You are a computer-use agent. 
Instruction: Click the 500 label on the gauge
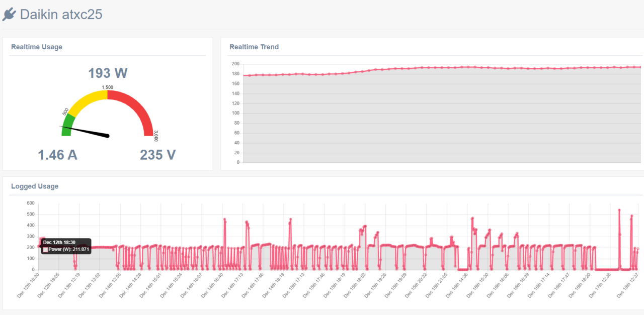point(66,111)
